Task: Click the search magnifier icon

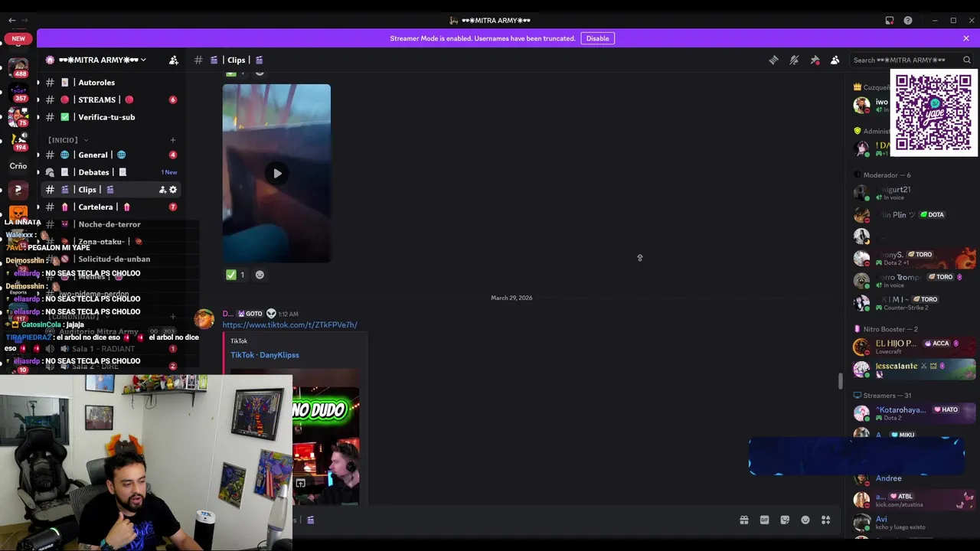Action: [967, 60]
